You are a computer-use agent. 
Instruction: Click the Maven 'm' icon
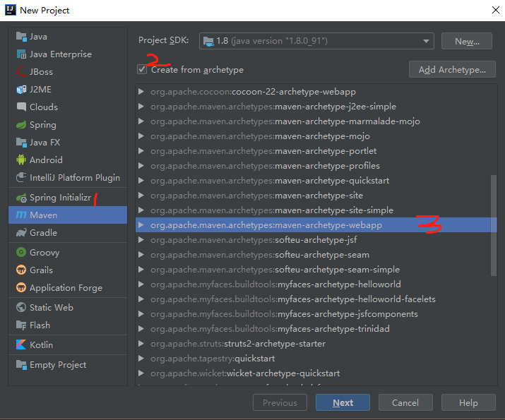21,215
